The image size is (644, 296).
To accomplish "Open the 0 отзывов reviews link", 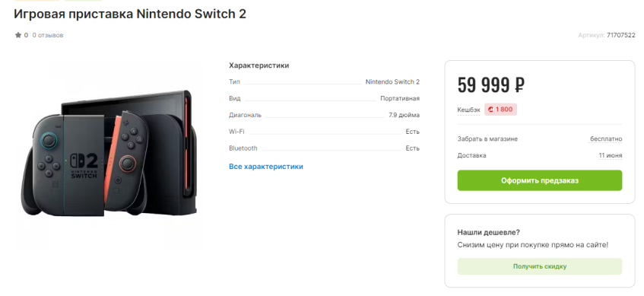I will point(48,35).
